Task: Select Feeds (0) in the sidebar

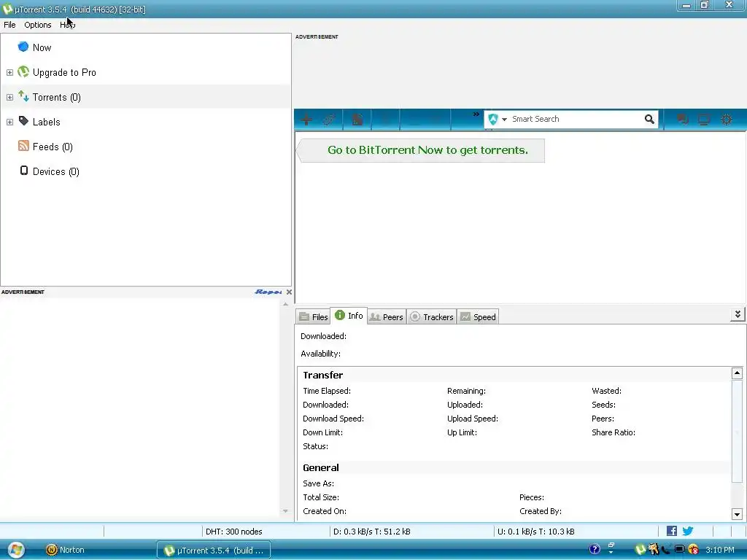Action: click(x=53, y=147)
